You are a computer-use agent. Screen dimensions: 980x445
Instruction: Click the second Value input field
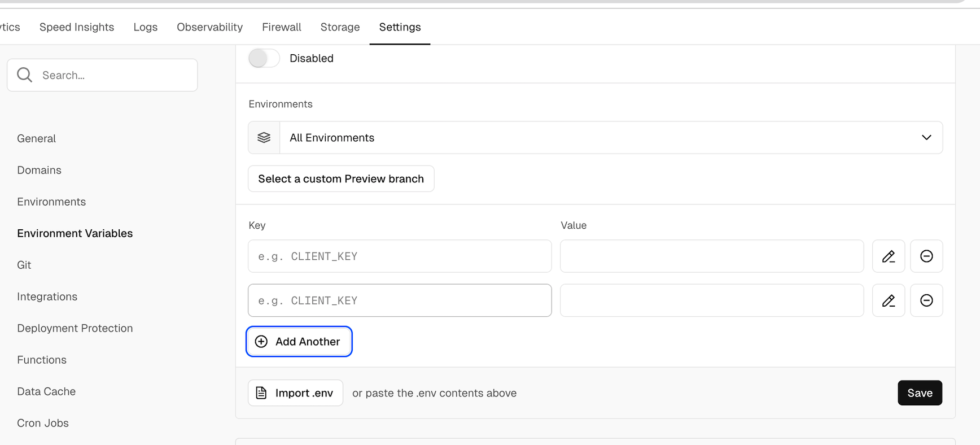pyautogui.click(x=712, y=300)
